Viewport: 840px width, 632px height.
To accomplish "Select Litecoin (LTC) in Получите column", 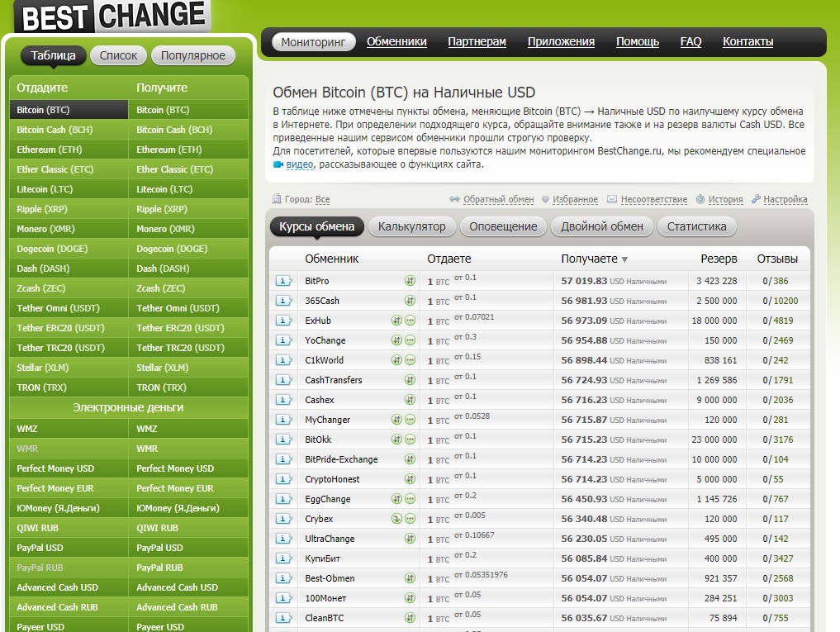I will pos(188,189).
